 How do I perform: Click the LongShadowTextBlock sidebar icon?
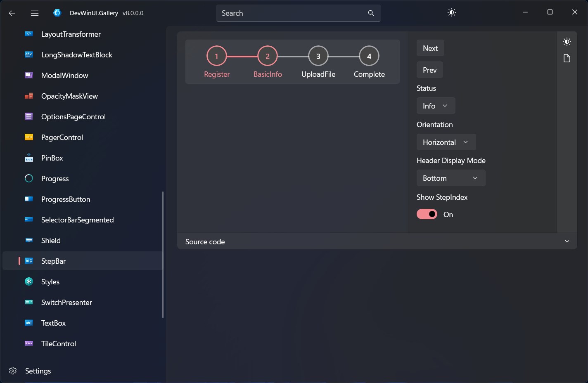coord(29,54)
